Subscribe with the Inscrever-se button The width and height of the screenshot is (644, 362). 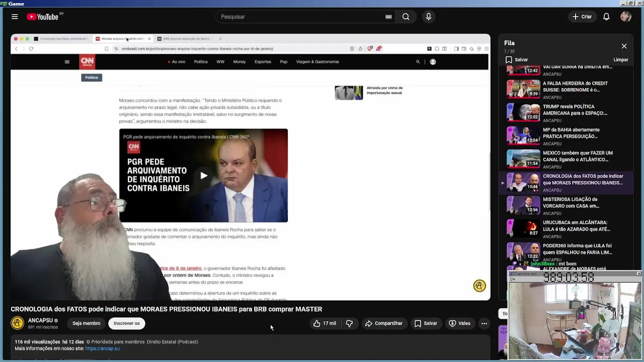(x=127, y=323)
